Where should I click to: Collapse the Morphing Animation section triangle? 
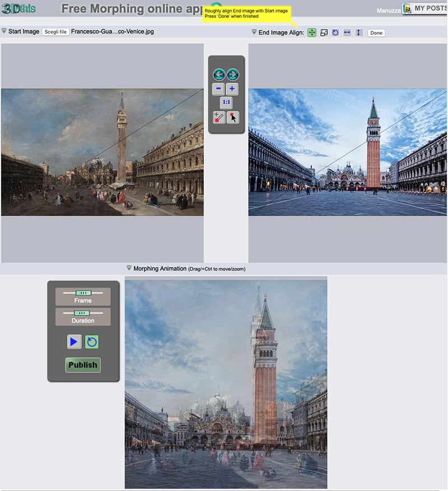point(129,268)
